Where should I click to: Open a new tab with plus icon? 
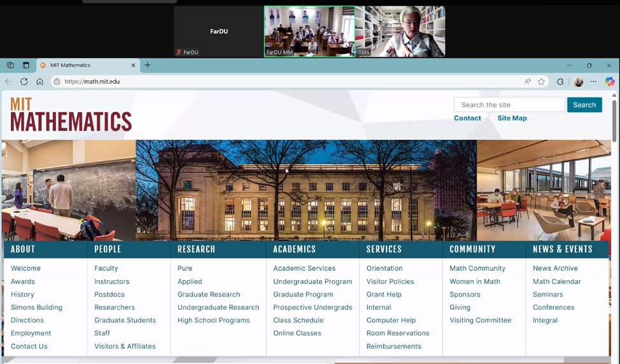click(148, 65)
